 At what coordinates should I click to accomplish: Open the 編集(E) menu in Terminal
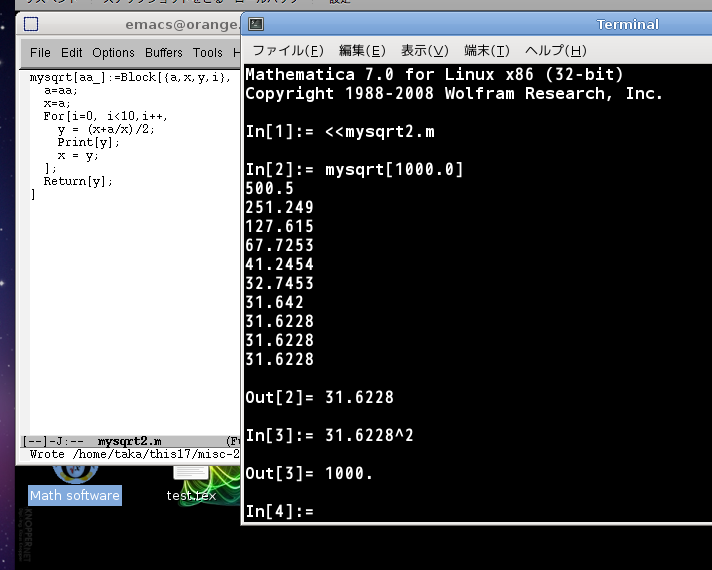(x=362, y=50)
